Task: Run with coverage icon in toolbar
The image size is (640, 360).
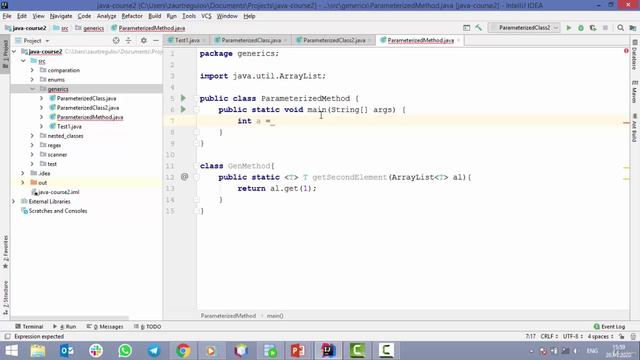Action: (x=593, y=28)
